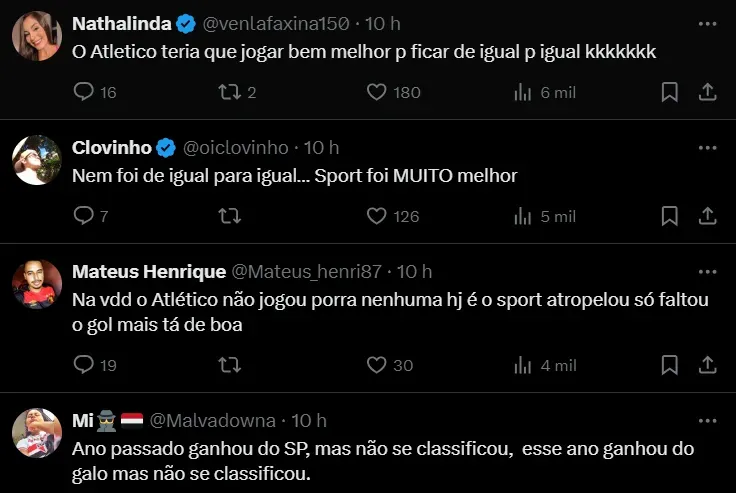Click Clovinho's profile avatar
Image resolution: width=736 pixels, height=493 pixels.
pyautogui.click(x=37, y=160)
